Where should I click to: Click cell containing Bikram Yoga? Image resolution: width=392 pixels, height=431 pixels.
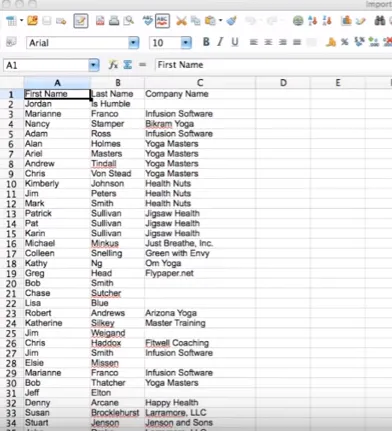pyautogui.click(x=200, y=124)
